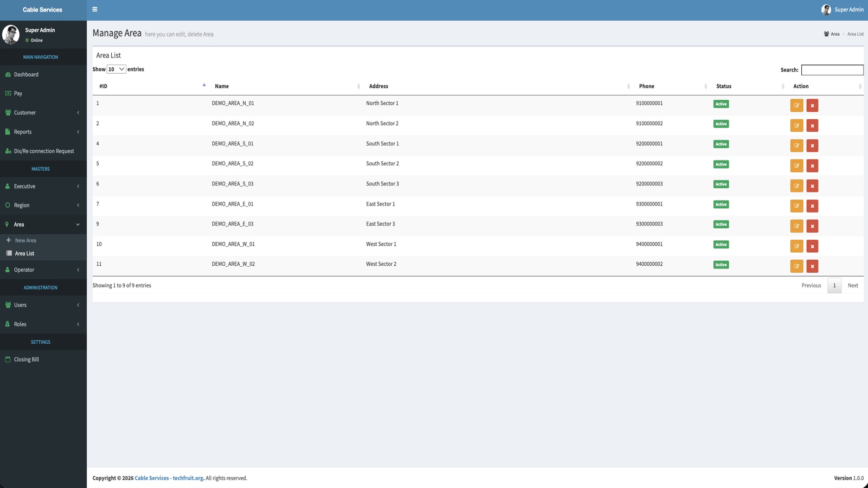Click the Super Admin avatar in top bar
This screenshot has height=488, width=868.
point(826,10)
